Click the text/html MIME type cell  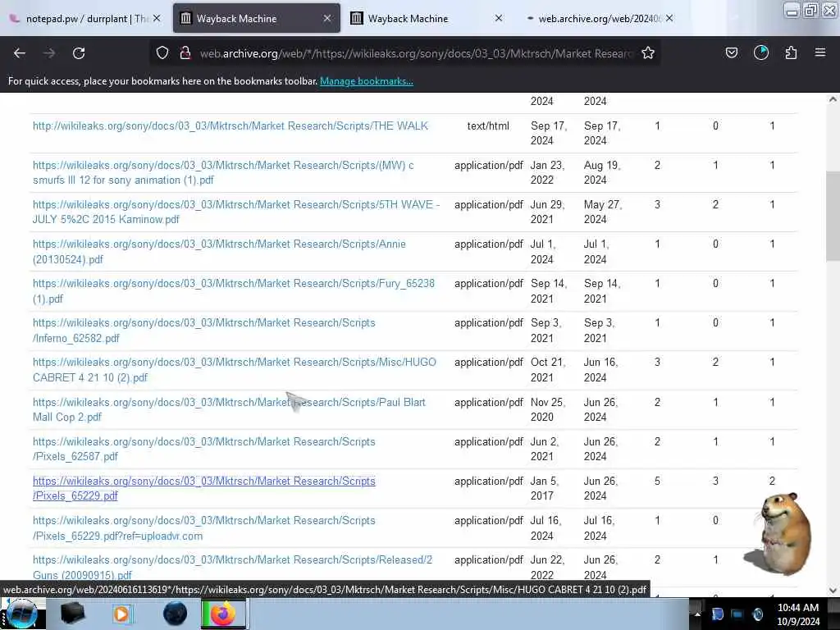coord(488,126)
